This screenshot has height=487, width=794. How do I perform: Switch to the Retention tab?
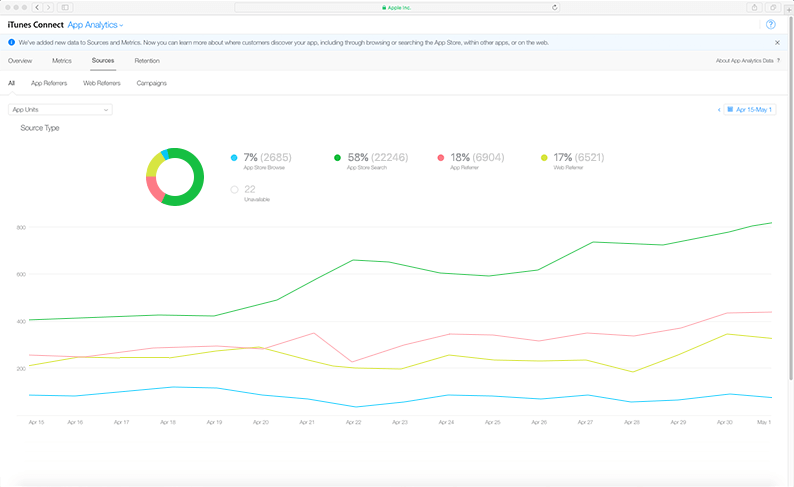(147, 61)
